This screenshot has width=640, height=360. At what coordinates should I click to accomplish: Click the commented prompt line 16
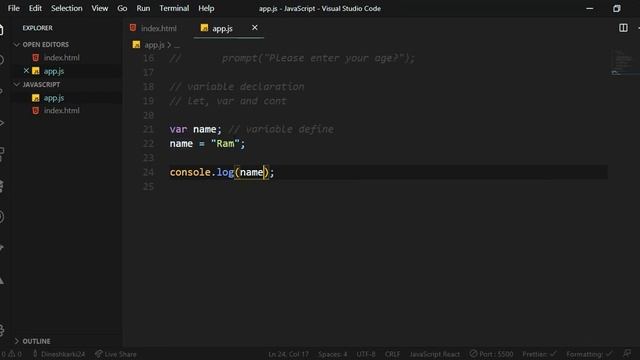point(292,58)
